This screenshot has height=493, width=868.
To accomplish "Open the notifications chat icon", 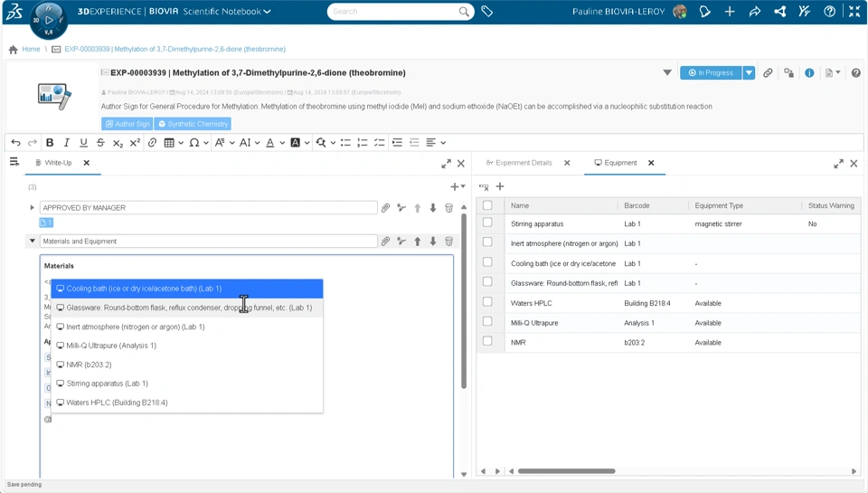I will point(704,11).
